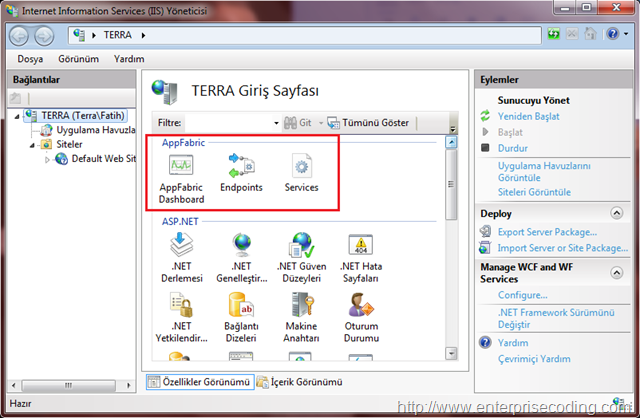This screenshot has height=418, width=640.
Task: Click Çevrimiçi Yardım link
Action: [534, 359]
